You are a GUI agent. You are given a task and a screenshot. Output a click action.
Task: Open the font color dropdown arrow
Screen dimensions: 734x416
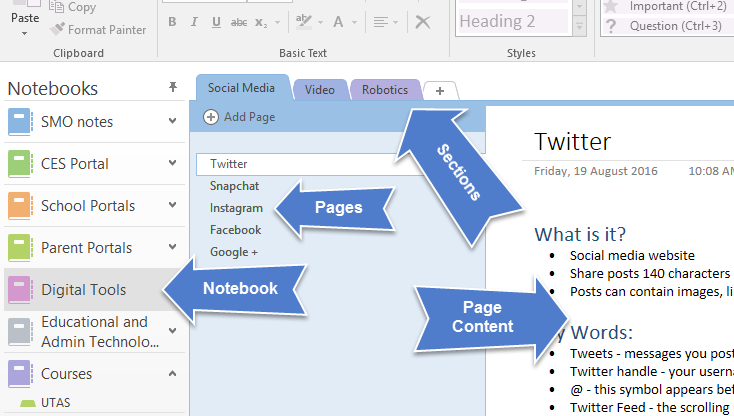coord(354,22)
